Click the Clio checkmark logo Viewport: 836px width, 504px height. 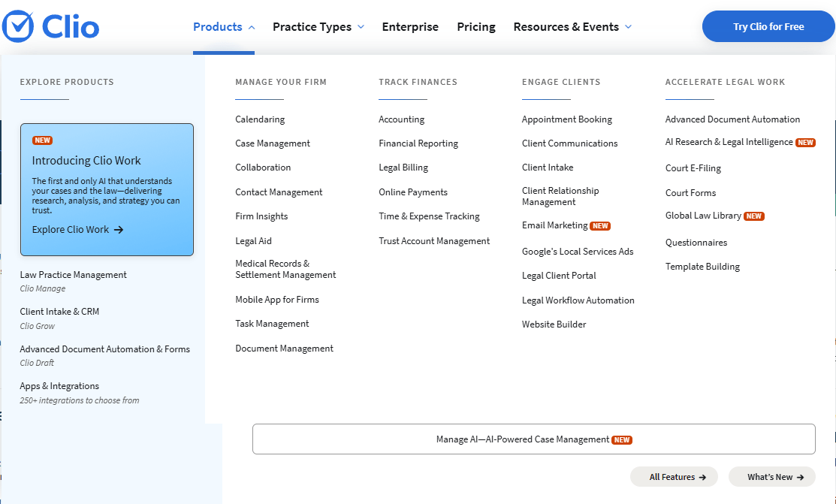[x=18, y=27]
